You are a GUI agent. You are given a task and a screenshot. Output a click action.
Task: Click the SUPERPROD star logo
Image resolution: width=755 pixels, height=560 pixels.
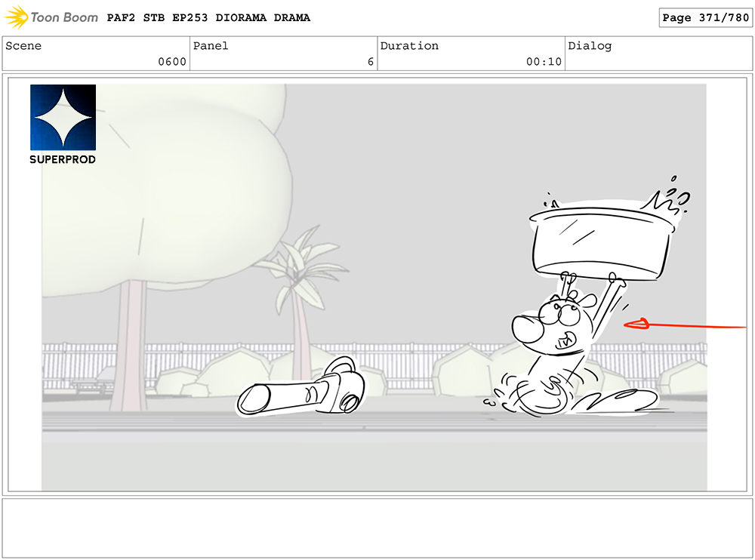tap(63, 118)
